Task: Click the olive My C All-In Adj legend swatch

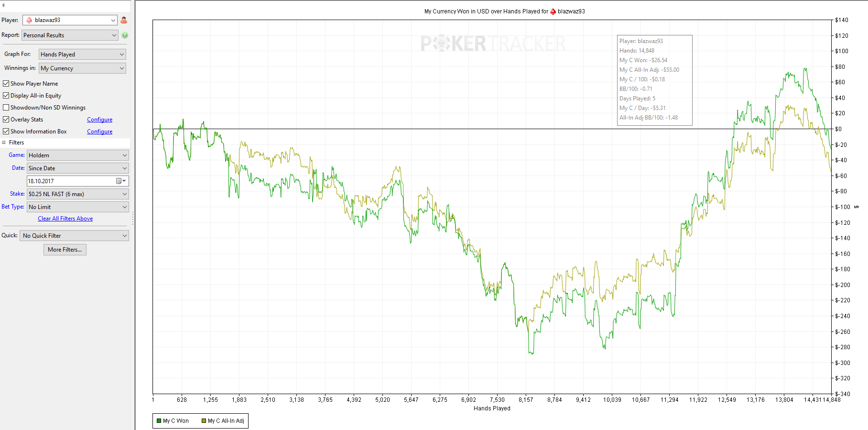Action: click(x=204, y=421)
